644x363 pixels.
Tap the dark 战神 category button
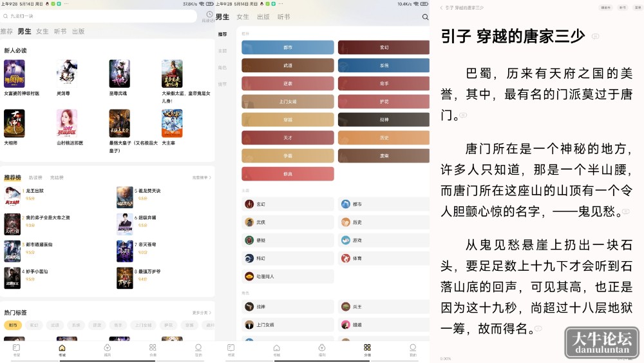(x=384, y=120)
